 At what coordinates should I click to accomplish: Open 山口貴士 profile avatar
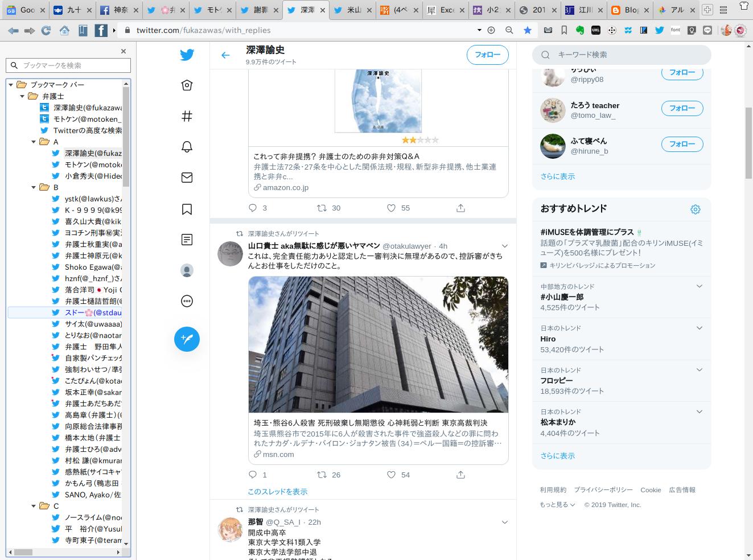(230, 254)
